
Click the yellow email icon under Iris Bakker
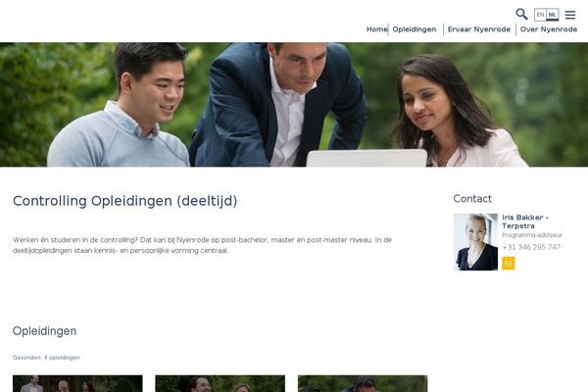click(x=508, y=264)
